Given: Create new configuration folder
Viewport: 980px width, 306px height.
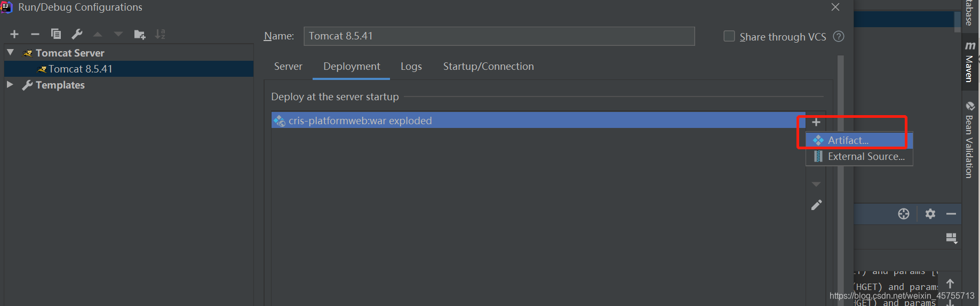Looking at the screenshot, I should pos(140,35).
